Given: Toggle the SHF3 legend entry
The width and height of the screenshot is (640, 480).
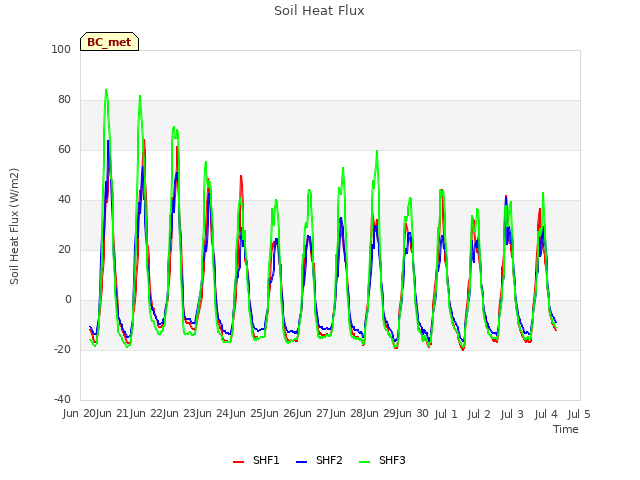Looking at the screenshot, I should (382, 461).
